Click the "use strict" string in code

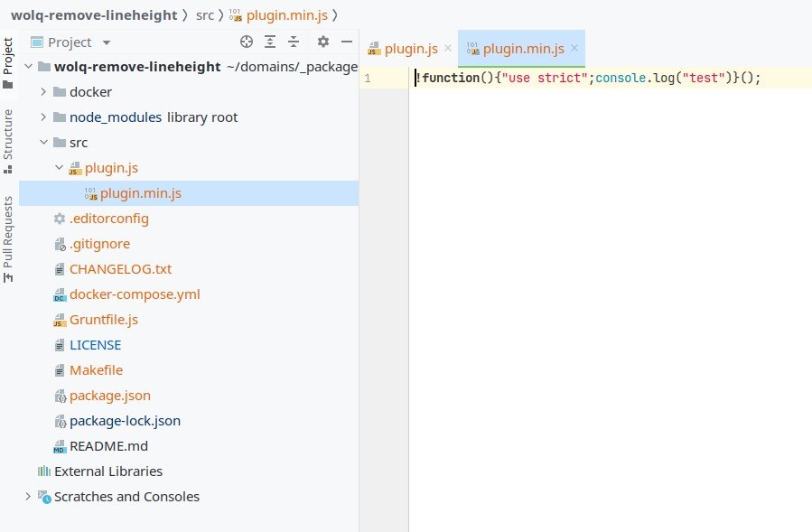[x=545, y=78]
